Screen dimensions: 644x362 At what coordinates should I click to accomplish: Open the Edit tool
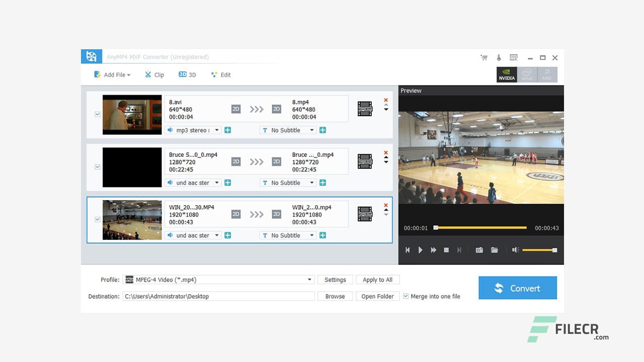pos(220,74)
